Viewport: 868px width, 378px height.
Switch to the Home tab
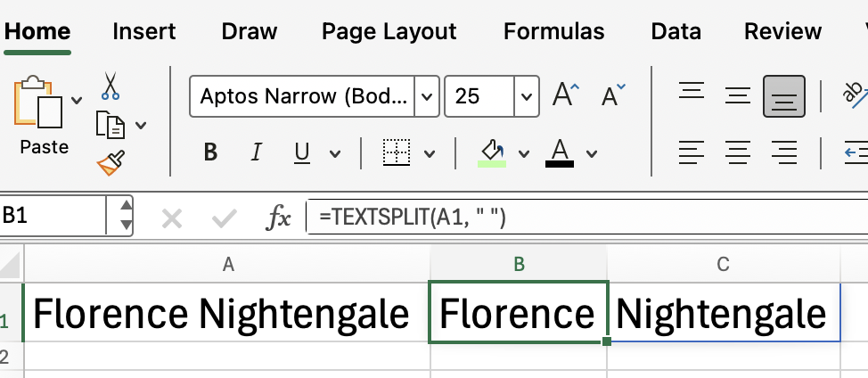pyautogui.click(x=37, y=31)
